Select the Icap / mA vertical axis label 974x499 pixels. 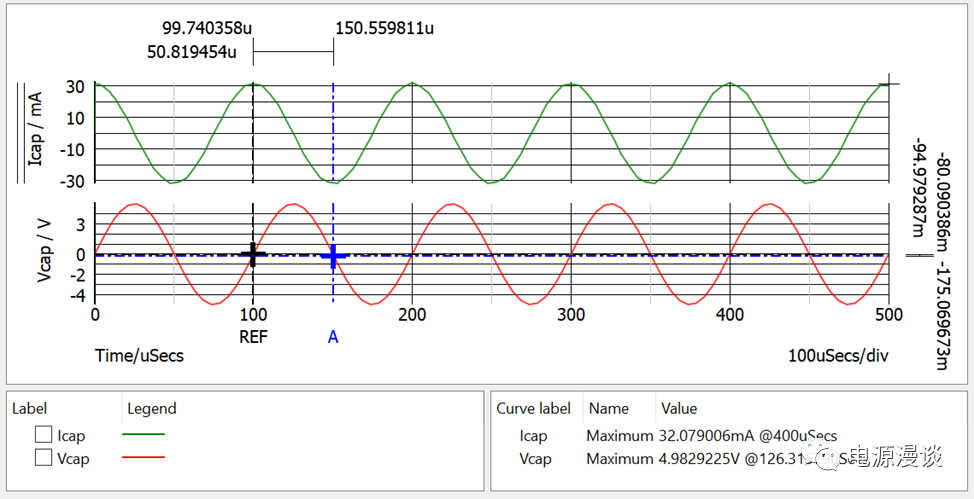pos(36,133)
